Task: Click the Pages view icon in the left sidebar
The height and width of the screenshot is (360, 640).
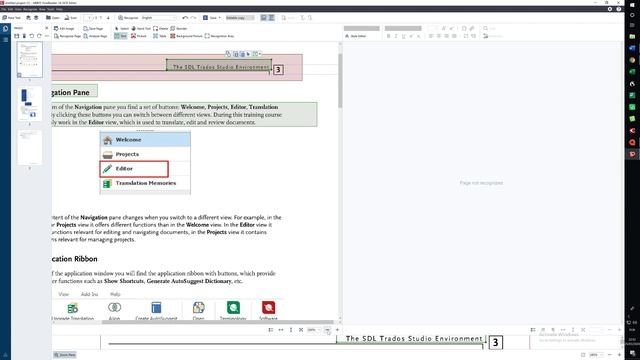Action: [5, 29]
